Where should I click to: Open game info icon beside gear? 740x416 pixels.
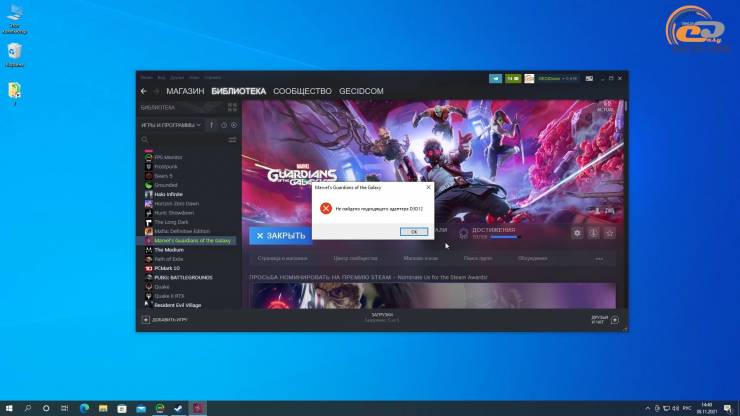point(594,233)
